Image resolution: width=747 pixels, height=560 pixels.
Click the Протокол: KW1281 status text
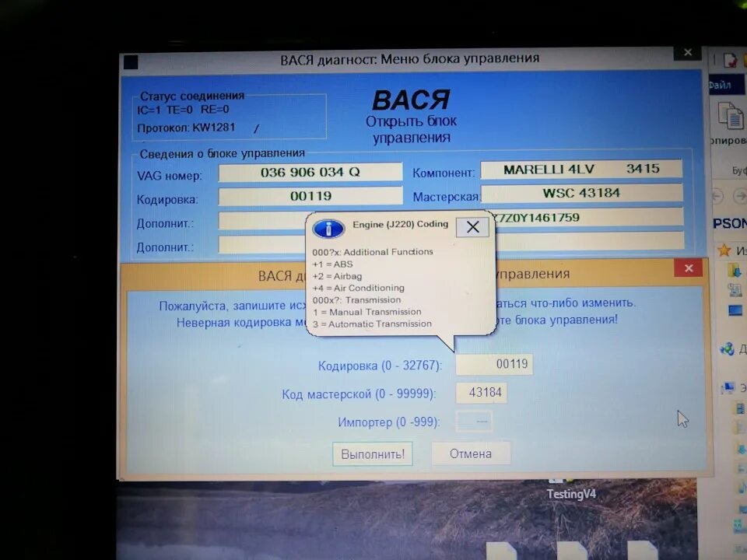pyautogui.click(x=186, y=128)
